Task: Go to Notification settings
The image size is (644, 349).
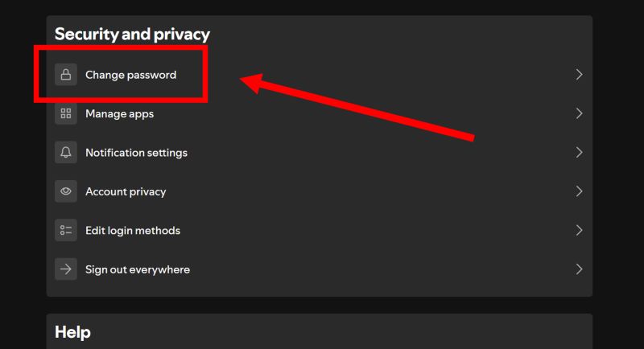Action: pyautogui.click(x=136, y=153)
